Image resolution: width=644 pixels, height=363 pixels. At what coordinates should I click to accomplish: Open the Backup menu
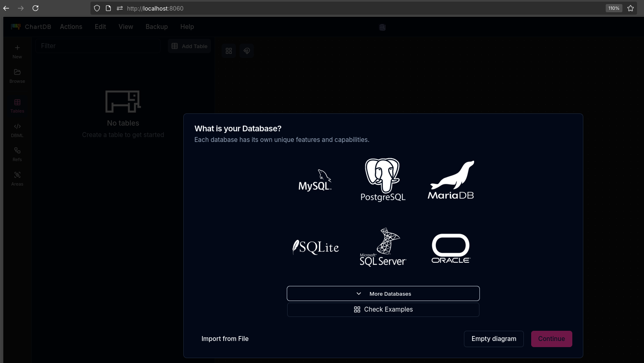[x=156, y=27]
